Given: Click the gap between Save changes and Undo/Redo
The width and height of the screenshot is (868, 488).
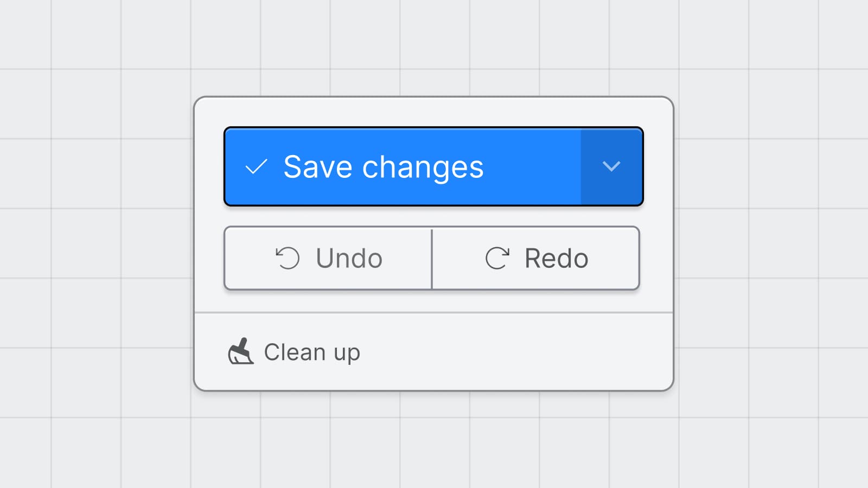Looking at the screenshot, I should click(x=434, y=216).
